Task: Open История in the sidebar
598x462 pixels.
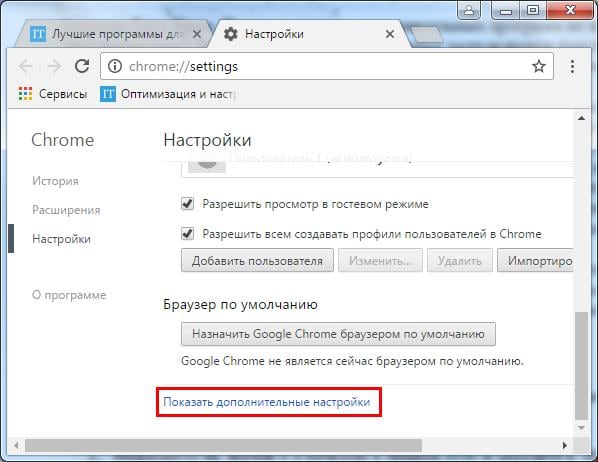Action: pyautogui.click(x=55, y=181)
